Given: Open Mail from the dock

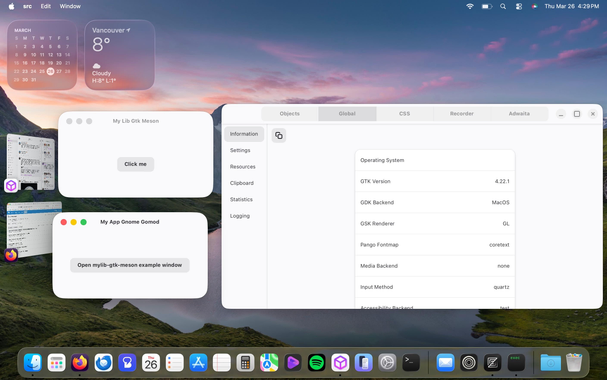Looking at the screenshot, I should click(x=445, y=363).
